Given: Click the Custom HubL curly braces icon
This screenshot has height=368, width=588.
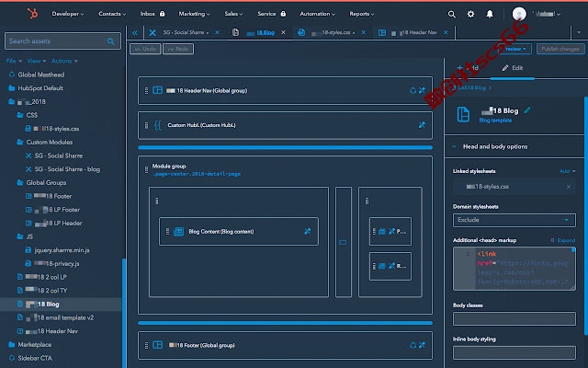Looking at the screenshot, I should [158, 125].
